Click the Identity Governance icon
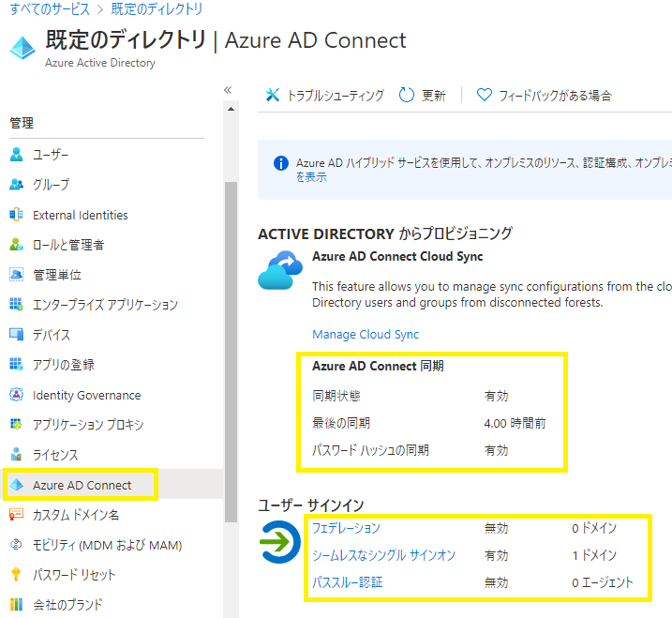 point(16,395)
